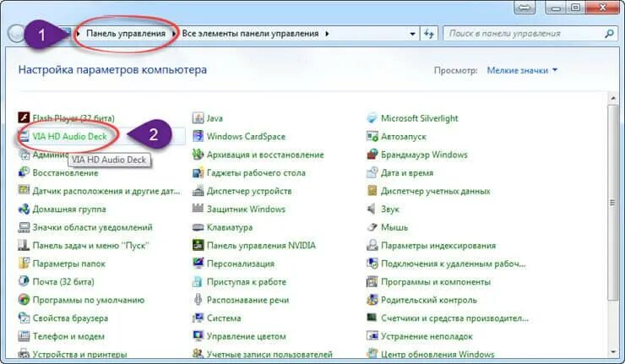Open the Автозапуск icon
This screenshot has width=625, height=364.
[x=372, y=136]
